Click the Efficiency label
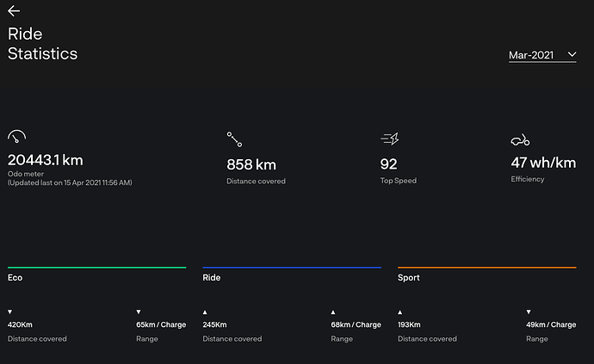Image resolution: width=594 pixels, height=364 pixels. click(528, 179)
